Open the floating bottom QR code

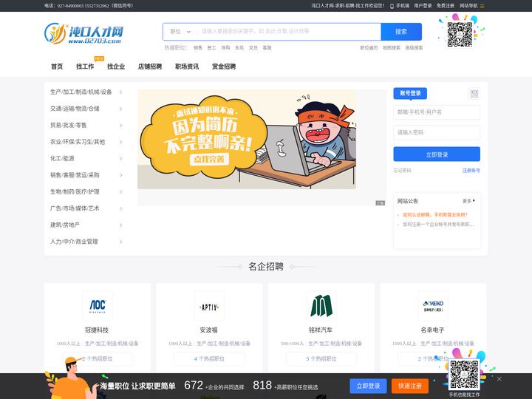(464, 374)
